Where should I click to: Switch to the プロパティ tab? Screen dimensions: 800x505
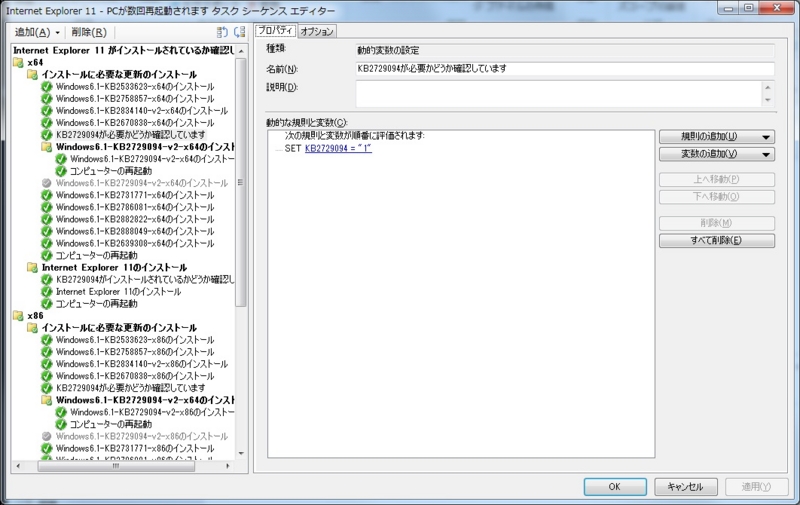275,31
